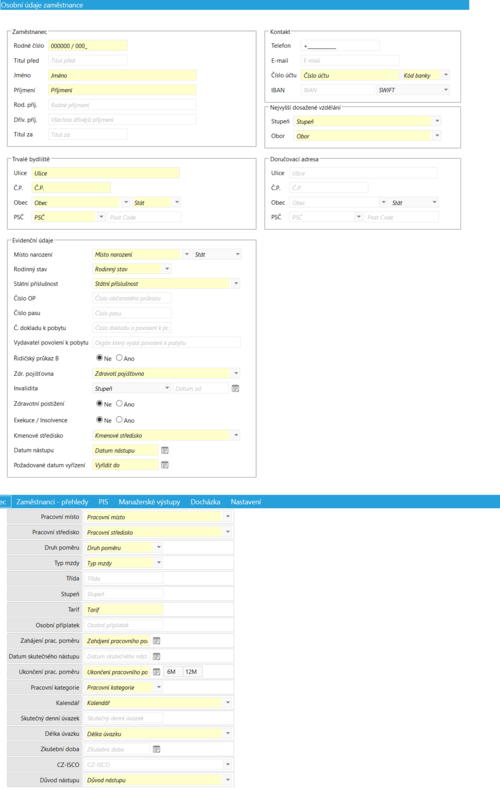Open calendar for Zahájení prac. poměru
The height and width of the screenshot is (789, 500).
156,641
